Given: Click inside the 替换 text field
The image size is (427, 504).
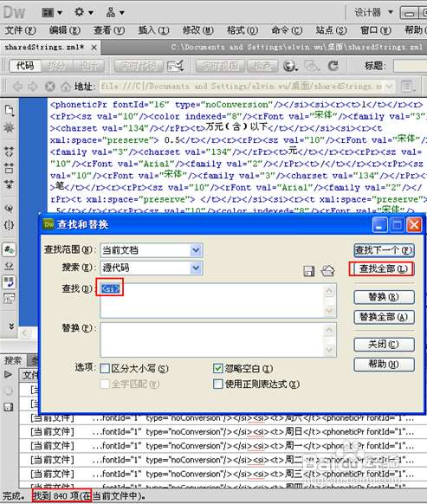Looking at the screenshot, I should [x=218, y=339].
